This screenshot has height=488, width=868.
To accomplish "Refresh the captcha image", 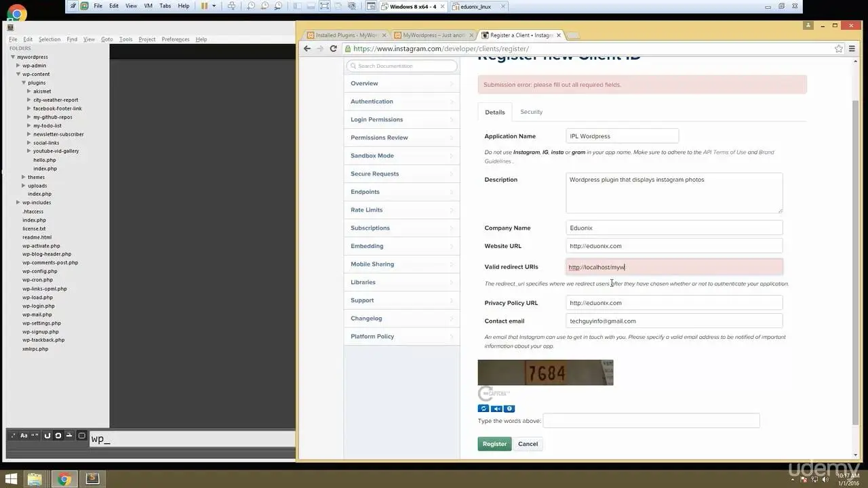I will coord(484,409).
